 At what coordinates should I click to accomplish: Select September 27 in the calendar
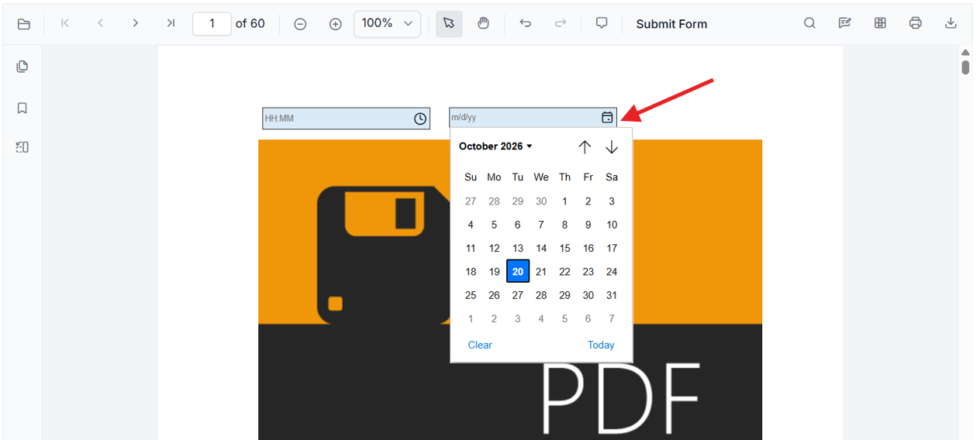(x=471, y=201)
